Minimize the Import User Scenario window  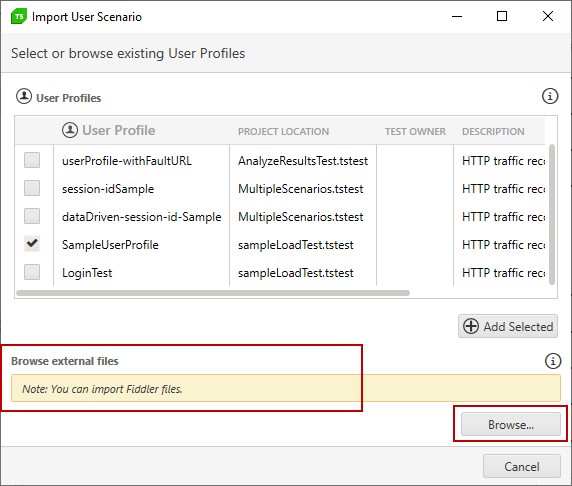tap(457, 16)
